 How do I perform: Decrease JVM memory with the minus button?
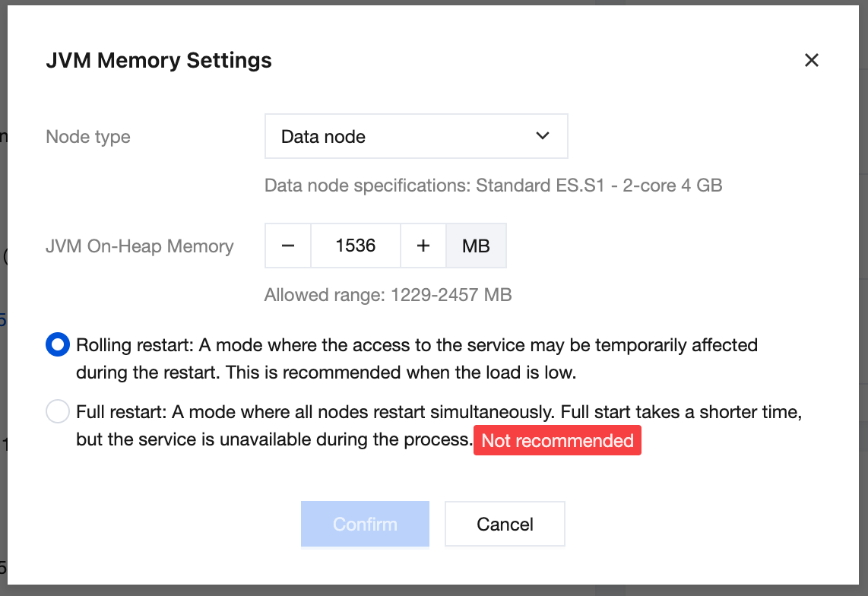[x=288, y=246]
